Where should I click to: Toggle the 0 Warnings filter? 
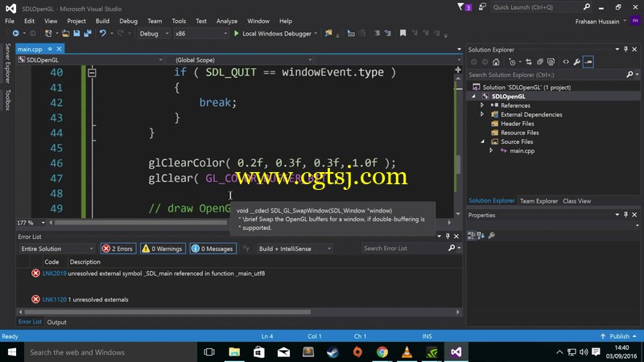click(163, 249)
